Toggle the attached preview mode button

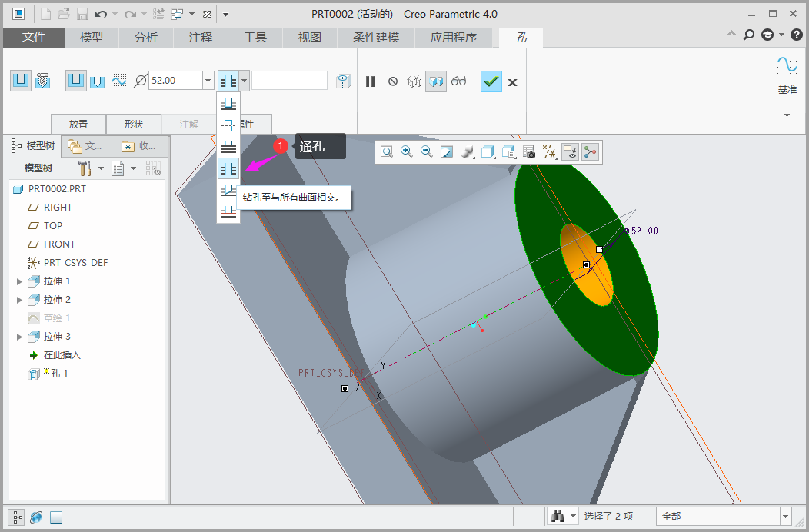pyautogui.click(x=437, y=81)
